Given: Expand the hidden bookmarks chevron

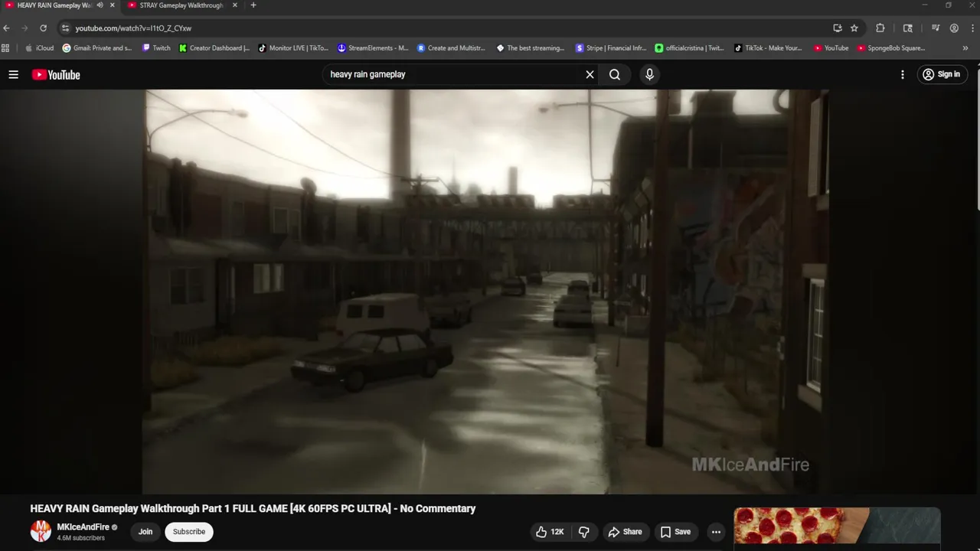Looking at the screenshot, I should pos(965,48).
